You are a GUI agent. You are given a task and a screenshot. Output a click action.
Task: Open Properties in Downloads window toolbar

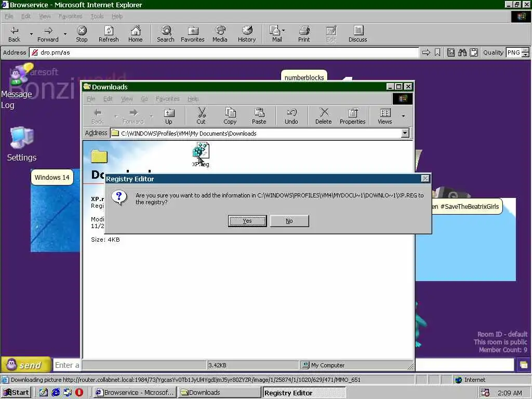click(x=353, y=116)
